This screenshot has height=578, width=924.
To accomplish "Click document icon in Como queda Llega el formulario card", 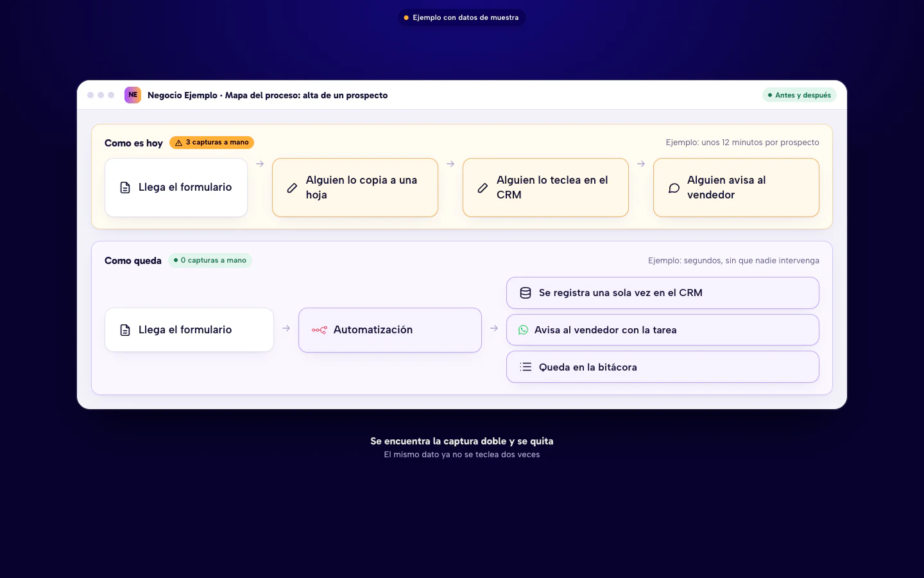I will 125,330.
